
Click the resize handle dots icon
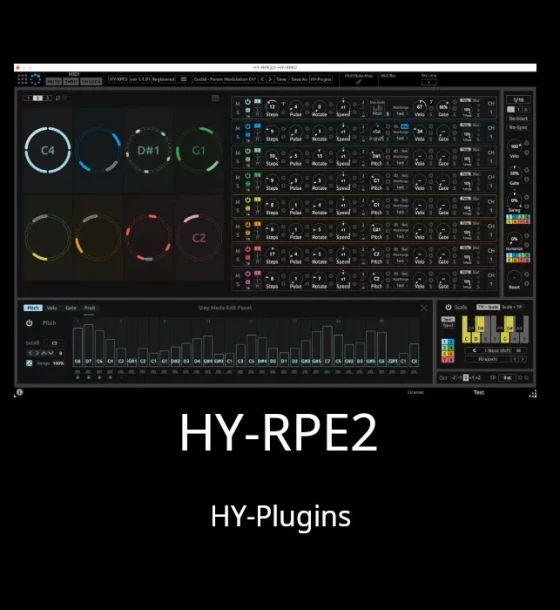pyautogui.click(x=533, y=394)
